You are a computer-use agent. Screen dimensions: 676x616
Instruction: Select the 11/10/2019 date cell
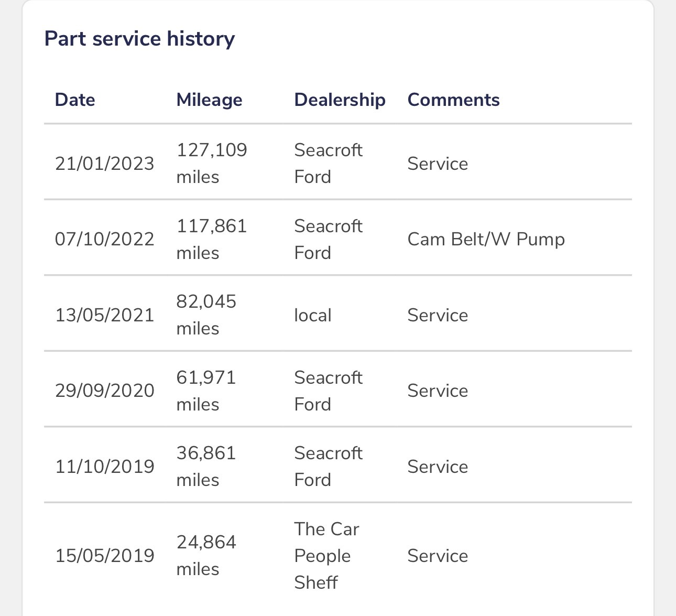pos(104,467)
